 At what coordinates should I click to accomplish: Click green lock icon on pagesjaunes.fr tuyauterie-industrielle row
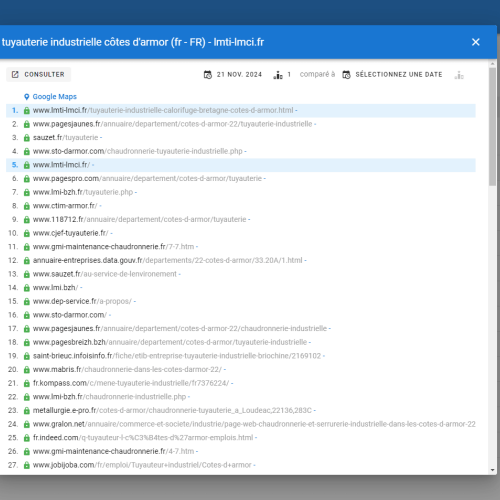(27, 124)
